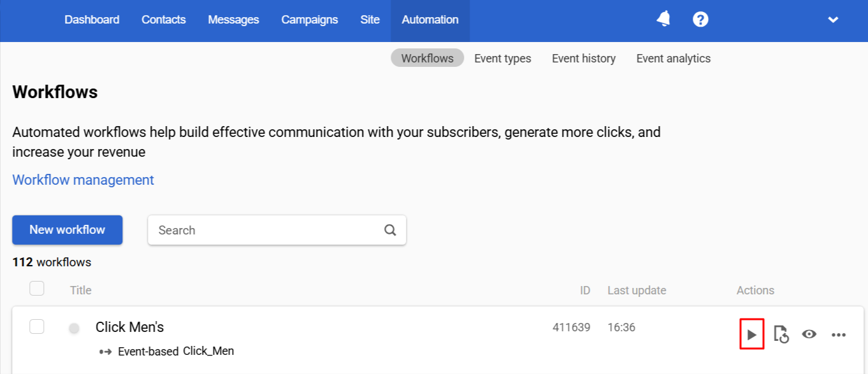Open the notifications bell
The width and height of the screenshot is (868, 374).
663,20
